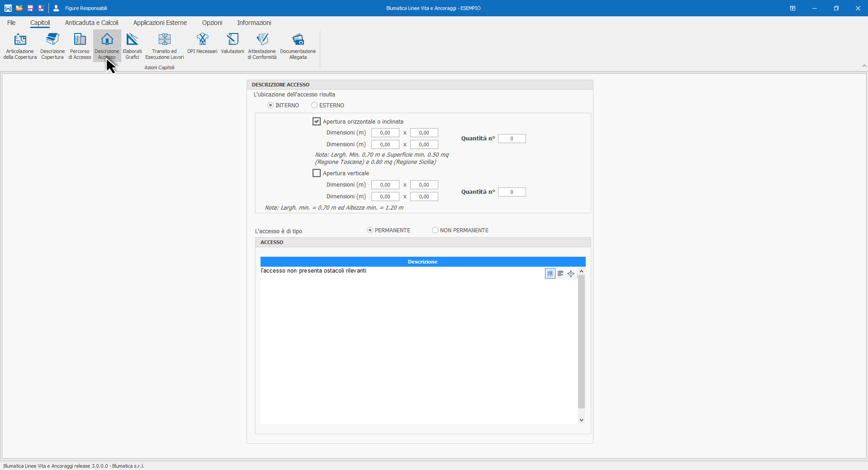This screenshot has width=868, height=470.
Task: Collapse the ribbon with the chevron arrow
Action: [x=864, y=66]
